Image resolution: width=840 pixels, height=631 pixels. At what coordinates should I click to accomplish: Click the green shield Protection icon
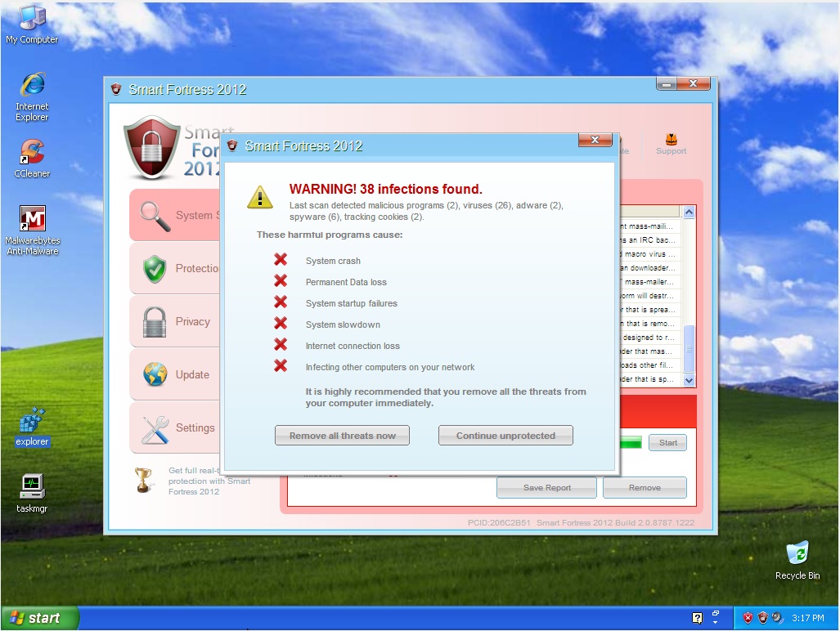(x=155, y=269)
